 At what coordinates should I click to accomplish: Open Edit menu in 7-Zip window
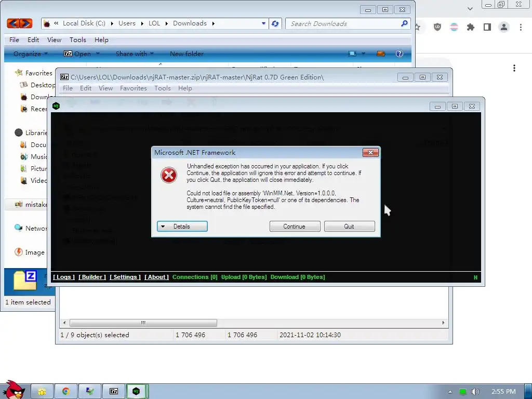coord(86,88)
